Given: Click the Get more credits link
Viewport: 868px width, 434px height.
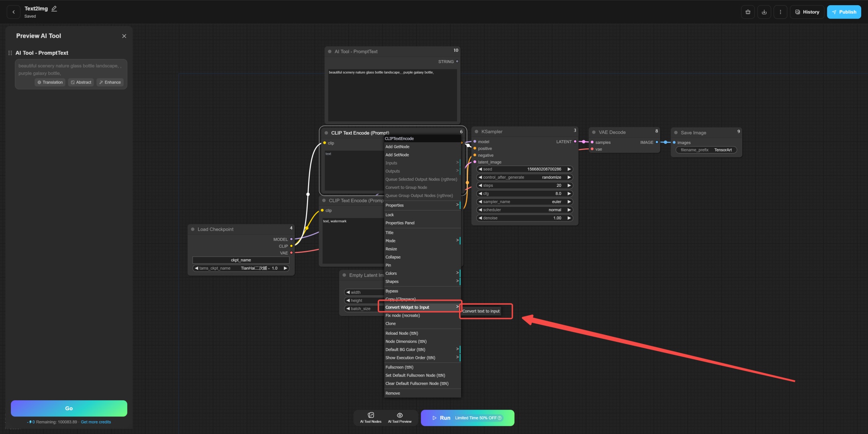Looking at the screenshot, I should pos(96,422).
